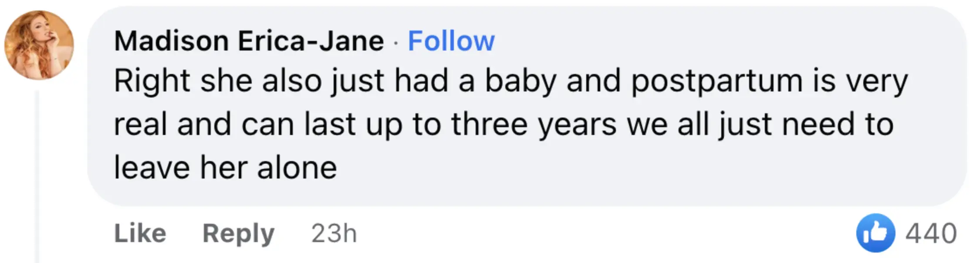
Task: Click the "we all just need" phrase
Action: [740, 125]
